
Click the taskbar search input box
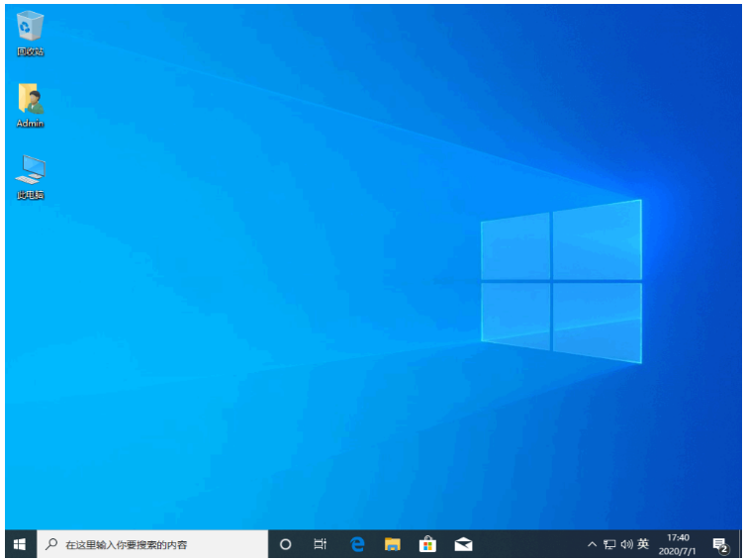tap(158, 544)
